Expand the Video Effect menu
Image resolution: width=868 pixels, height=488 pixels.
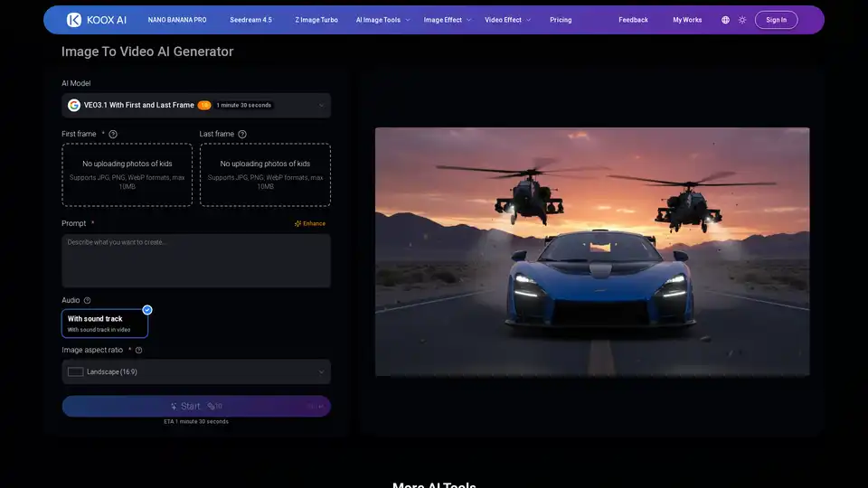pyautogui.click(x=507, y=20)
